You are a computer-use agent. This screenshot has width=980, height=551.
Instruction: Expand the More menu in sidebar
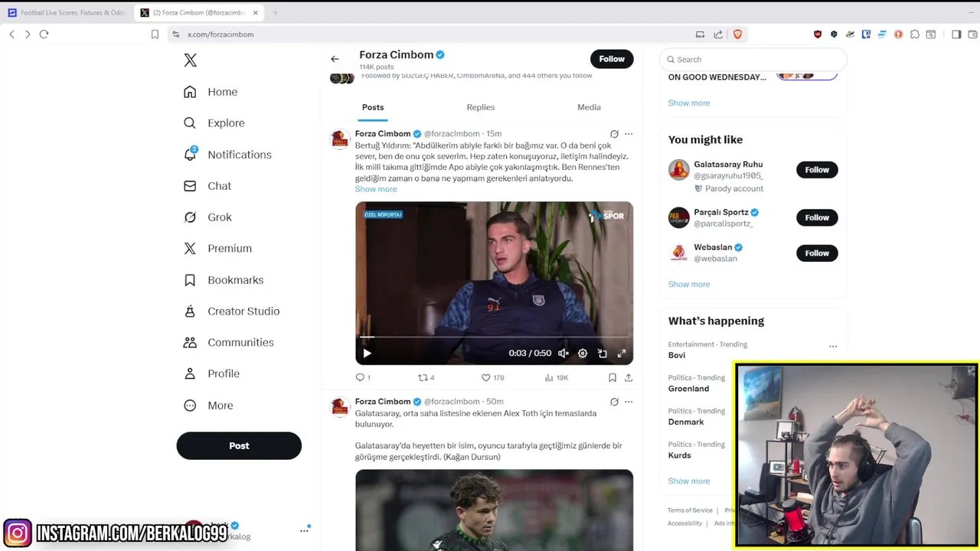pos(208,406)
